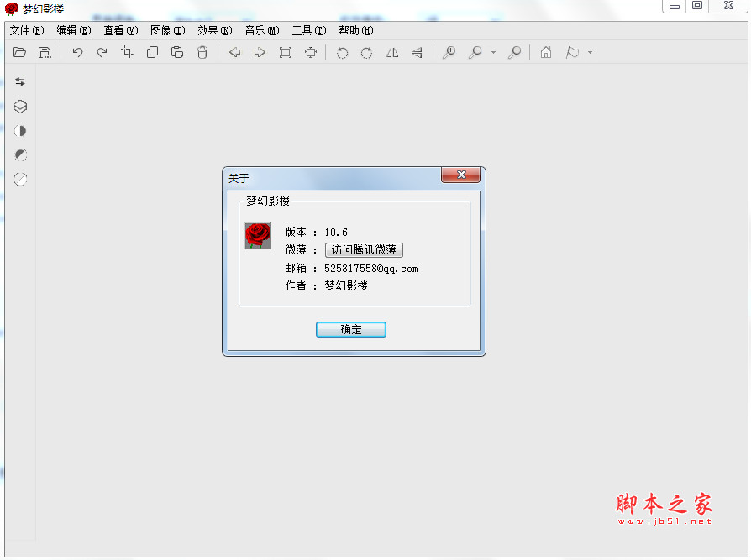Click the half-filled contrast circle icon
Viewport: 751px width, 560px height.
tap(20, 131)
